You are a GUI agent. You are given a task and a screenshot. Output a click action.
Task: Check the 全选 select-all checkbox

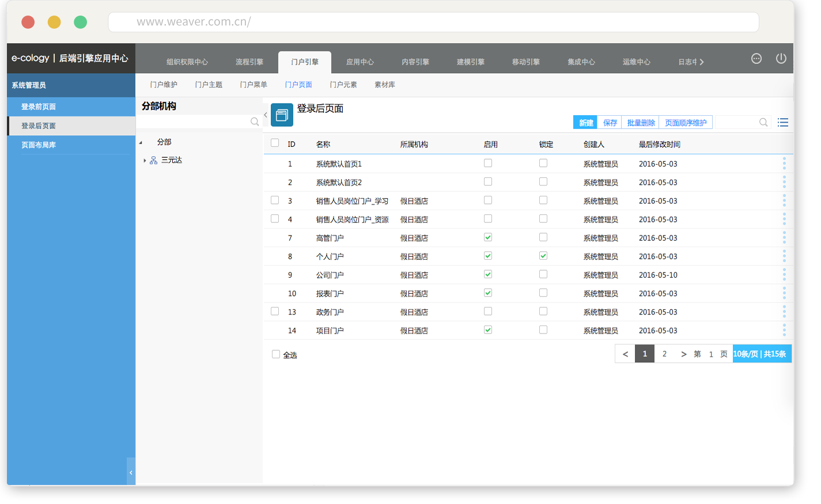click(276, 355)
